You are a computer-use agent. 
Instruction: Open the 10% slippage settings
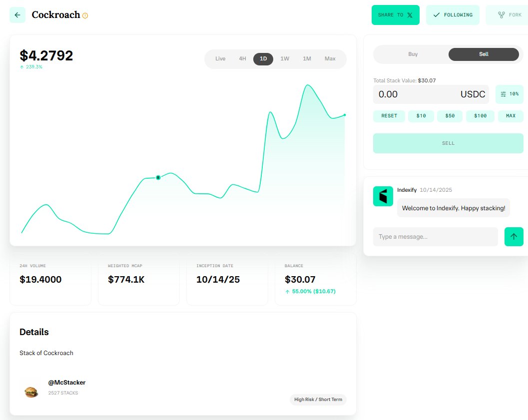coord(510,94)
